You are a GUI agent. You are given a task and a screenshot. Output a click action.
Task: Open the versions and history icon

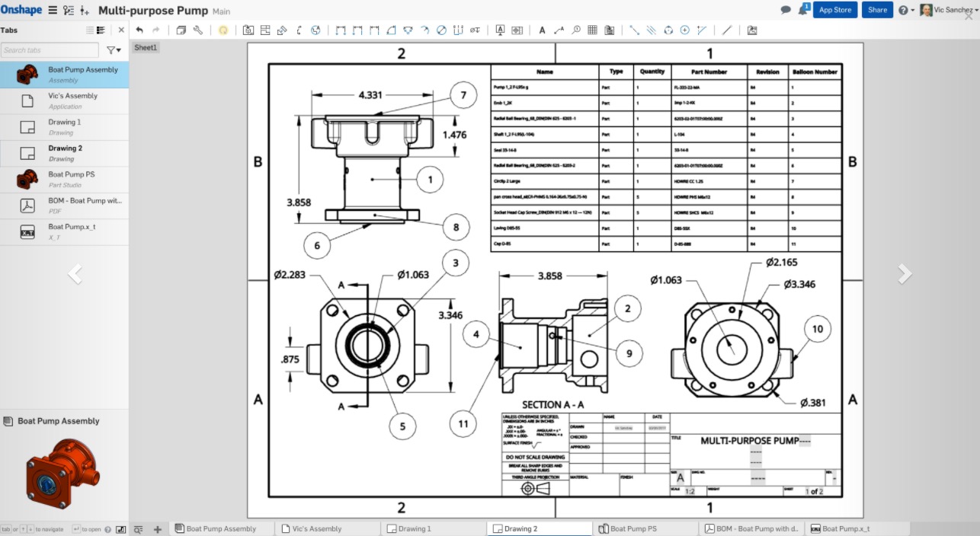click(69, 10)
